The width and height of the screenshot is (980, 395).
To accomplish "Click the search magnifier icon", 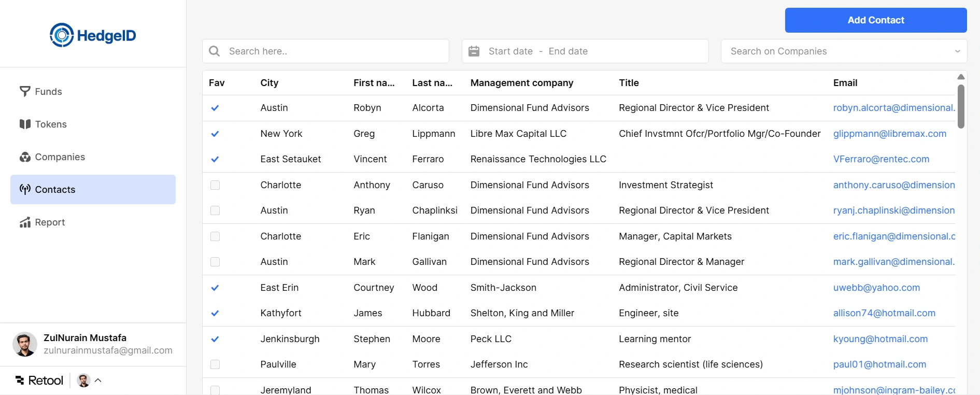I will tap(214, 51).
